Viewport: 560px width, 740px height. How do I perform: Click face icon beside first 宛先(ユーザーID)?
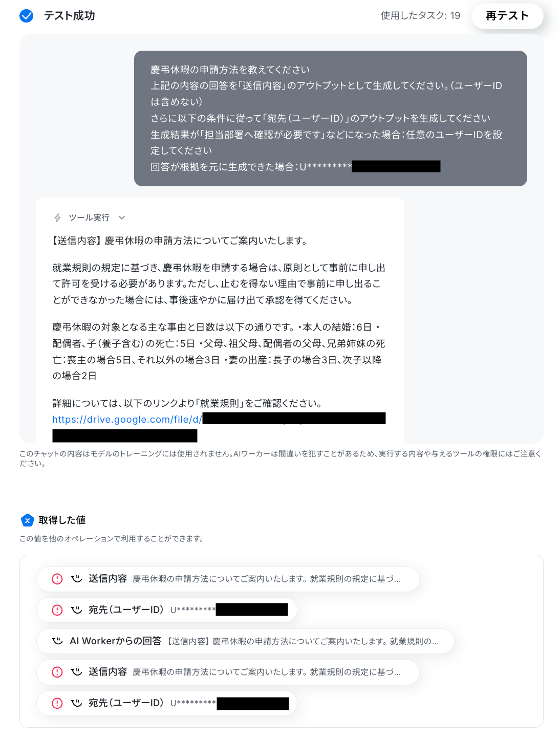[76, 610]
